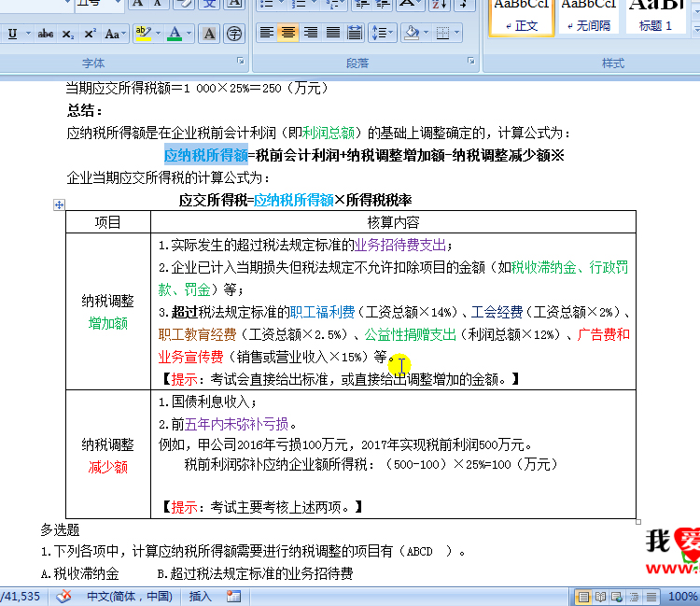
Task: Click spelling check status icon
Action: 63,597
